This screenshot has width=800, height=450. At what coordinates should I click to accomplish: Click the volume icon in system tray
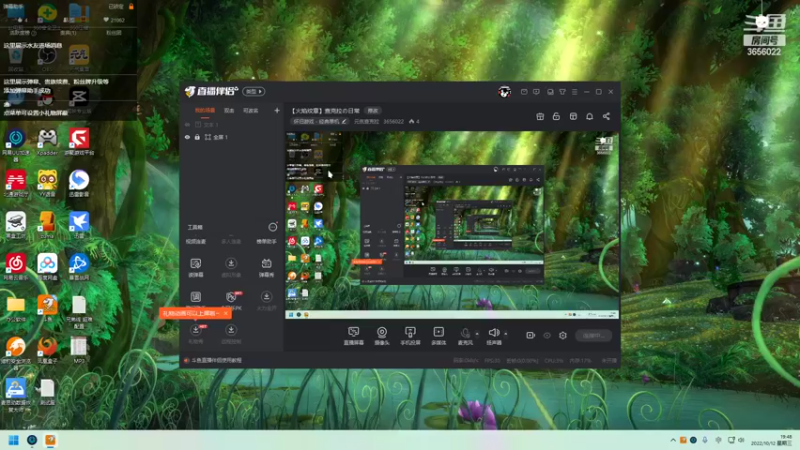point(741,440)
